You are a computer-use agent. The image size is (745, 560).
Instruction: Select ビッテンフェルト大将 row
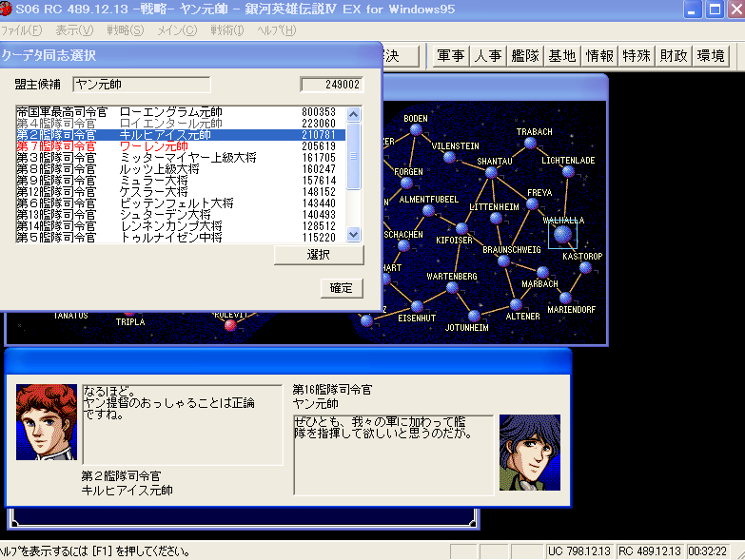pyautogui.click(x=181, y=203)
